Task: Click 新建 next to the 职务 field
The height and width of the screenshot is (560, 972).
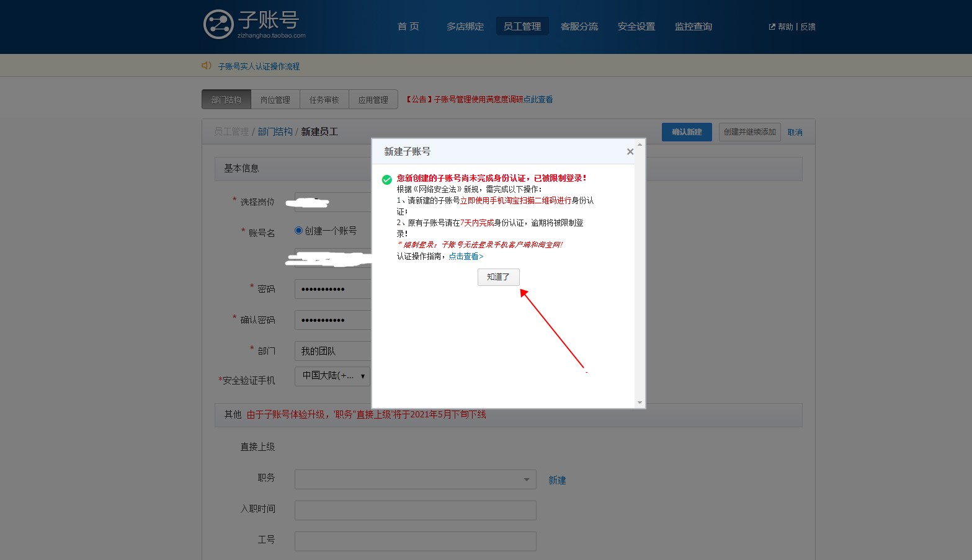Action: pyautogui.click(x=556, y=479)
